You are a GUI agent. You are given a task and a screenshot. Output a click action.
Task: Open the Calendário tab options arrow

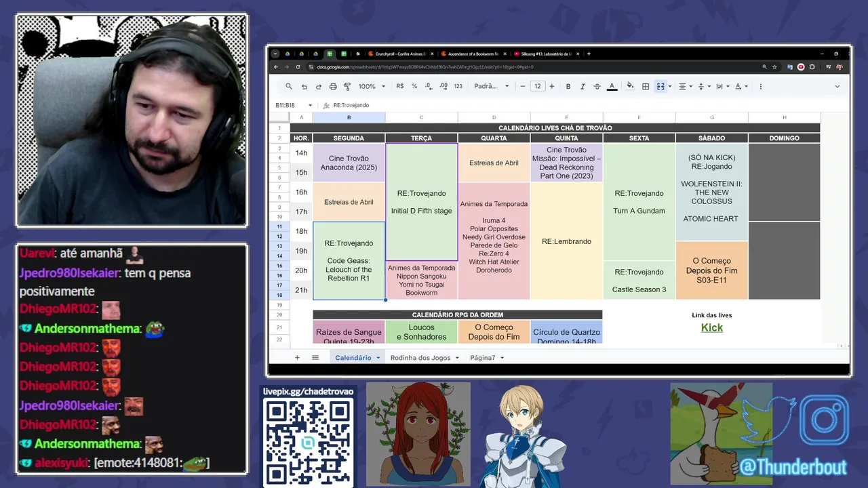(378, 357)
